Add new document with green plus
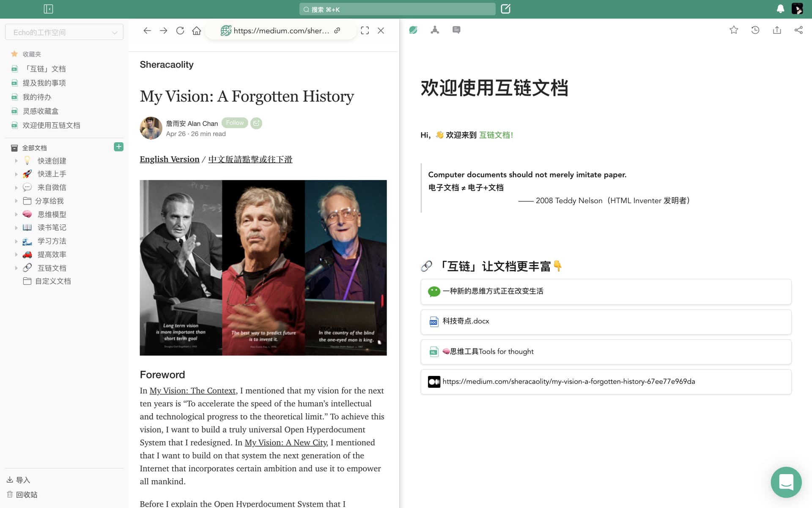This screenshot has height=508, width=812. (118, 147)
